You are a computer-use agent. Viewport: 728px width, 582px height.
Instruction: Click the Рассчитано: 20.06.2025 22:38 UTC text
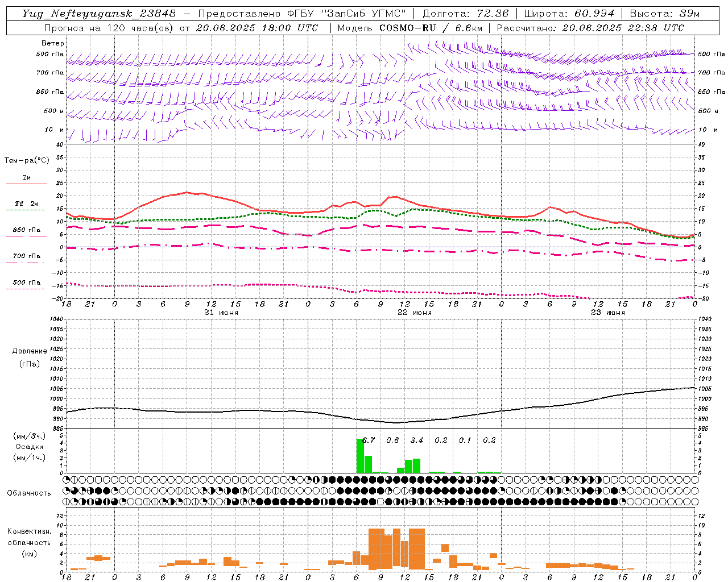point(590,28)
